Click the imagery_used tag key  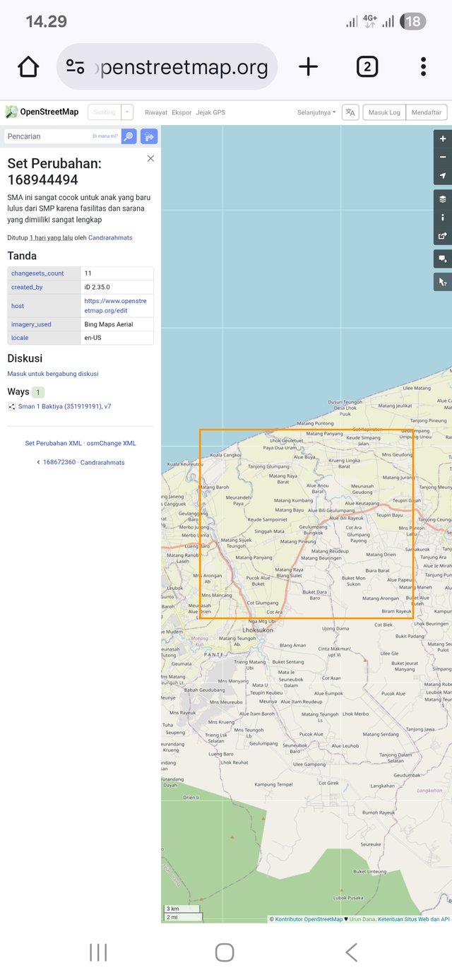[31, 324]
